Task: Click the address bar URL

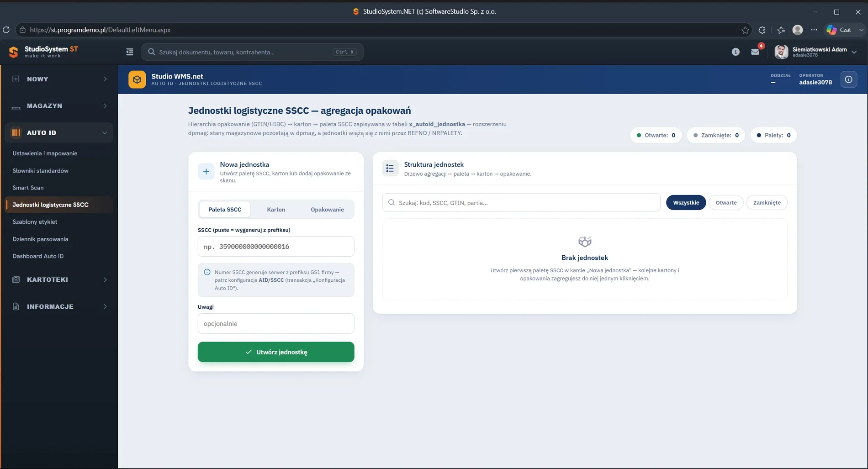Action: tap(100, 30)
